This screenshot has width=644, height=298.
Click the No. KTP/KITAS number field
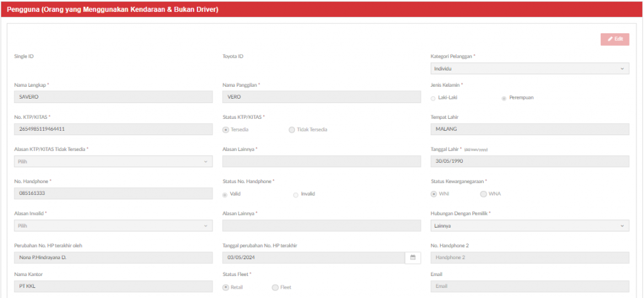(113, 129)
